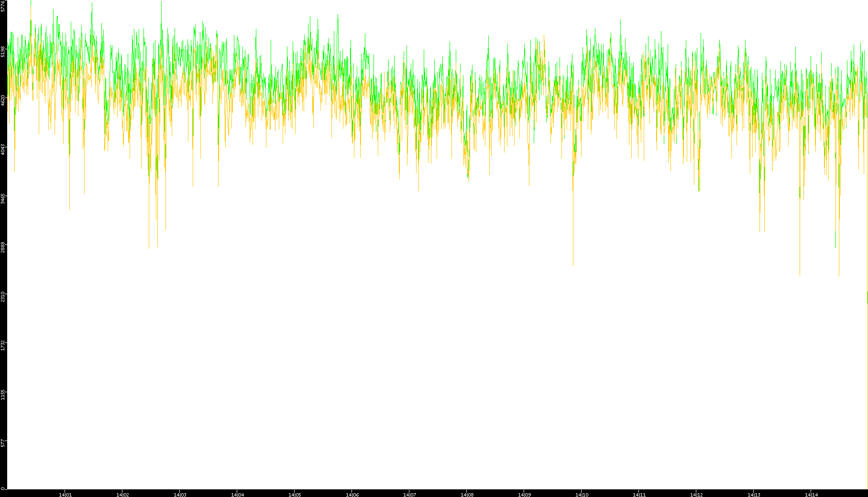Click the 14:06 time axis label
This screenshot has width=868, height=497.
tap(352, 495)
